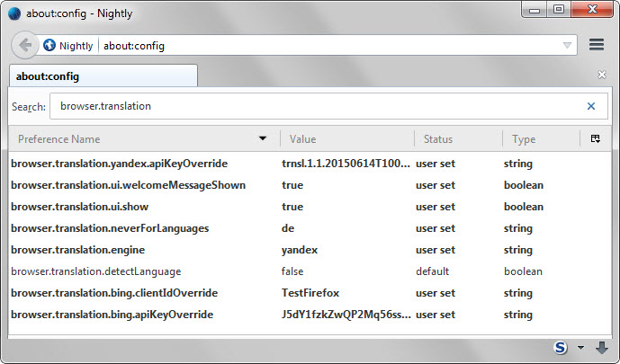620x364 pixels.
Task: Maximize the Nightly window
Action: tap(558, 10)
